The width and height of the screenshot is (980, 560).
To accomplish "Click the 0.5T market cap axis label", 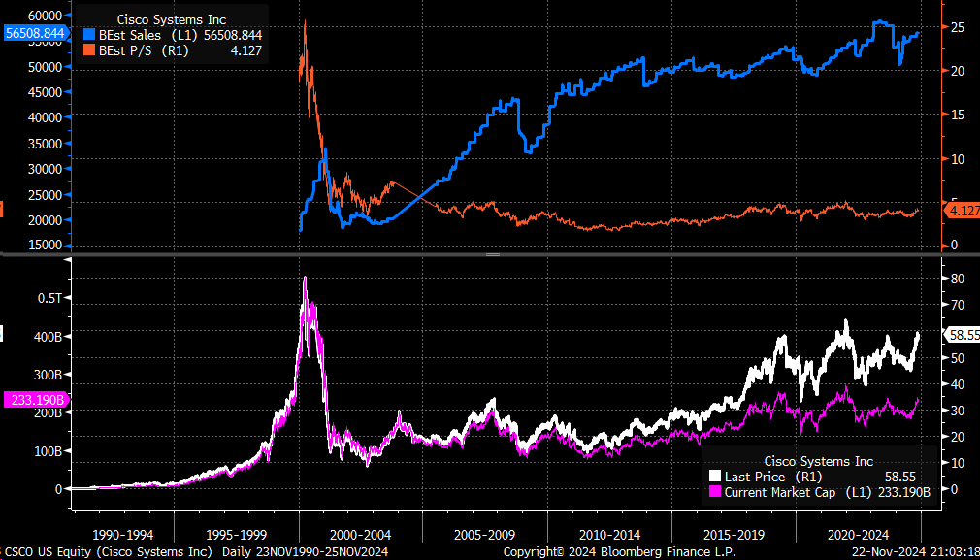I will (49, 298).
